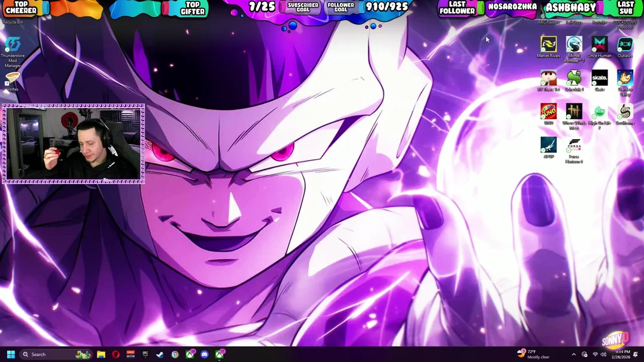Open Discord from the taskbar
The height and width of the screenshot is (362, 644).
coord(204,354)
